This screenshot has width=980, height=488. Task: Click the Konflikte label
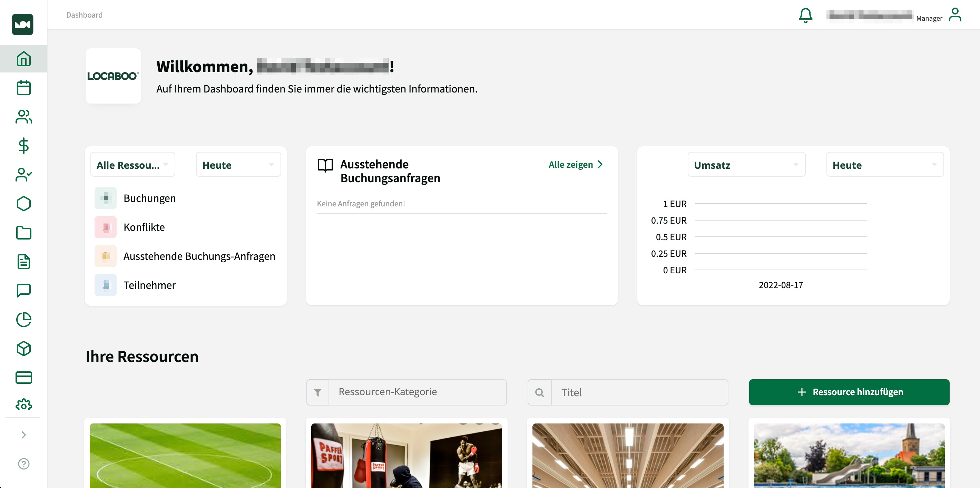144,227
